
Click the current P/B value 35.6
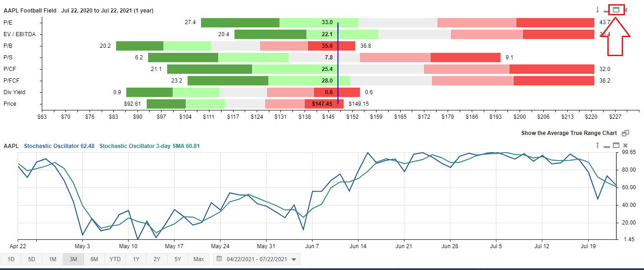point(327,45)
